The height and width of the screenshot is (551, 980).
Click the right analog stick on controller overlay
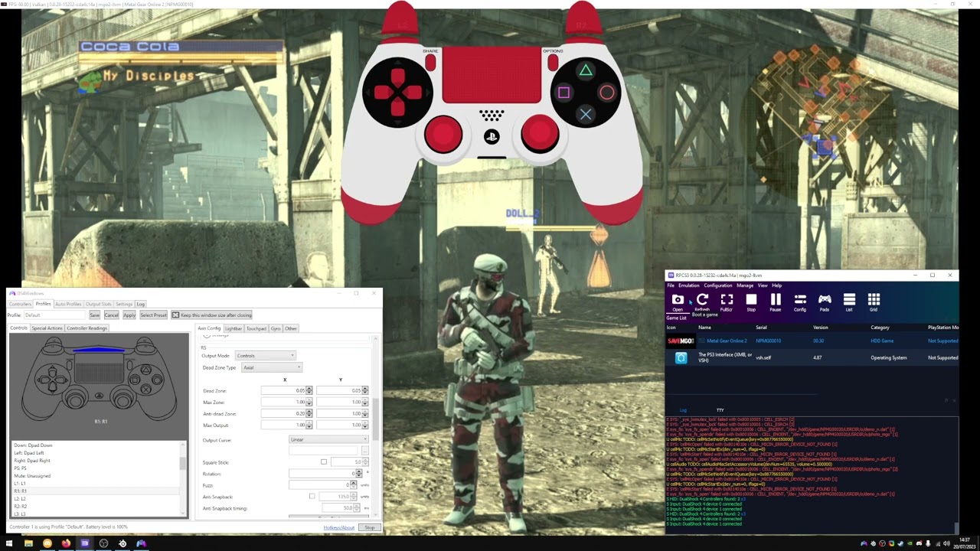click(541, 134)
